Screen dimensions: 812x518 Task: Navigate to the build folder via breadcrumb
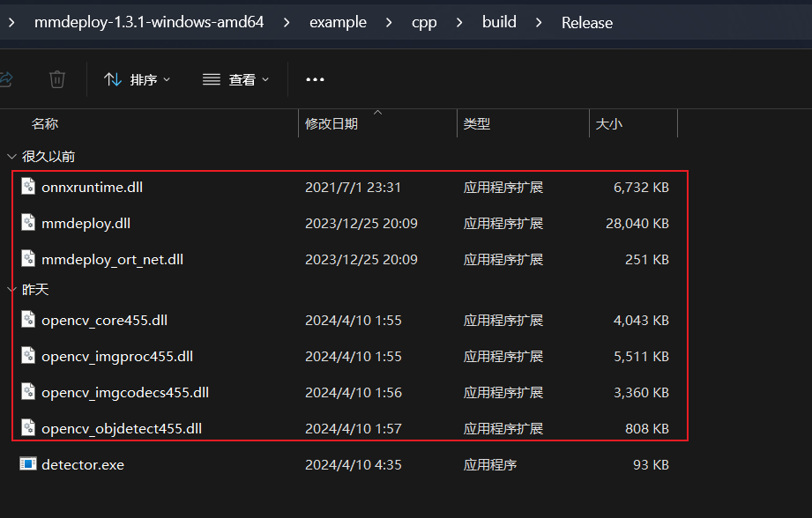(499, 22)
